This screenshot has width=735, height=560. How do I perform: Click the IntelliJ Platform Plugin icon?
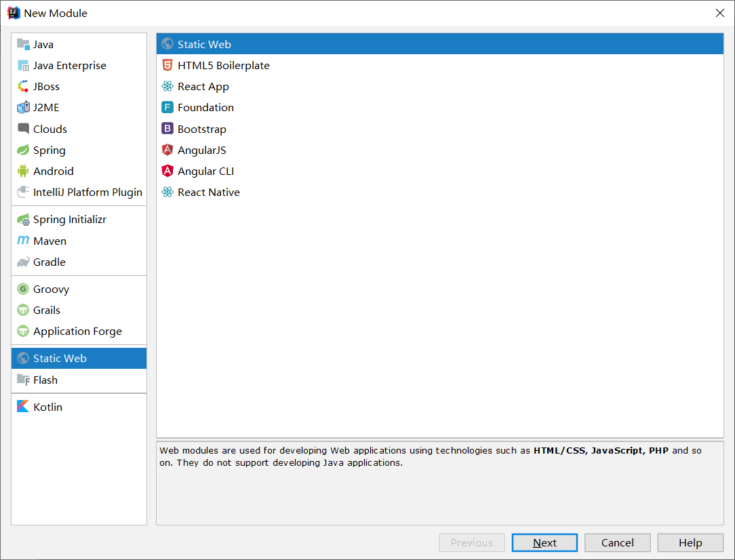(x=23, y=192)
